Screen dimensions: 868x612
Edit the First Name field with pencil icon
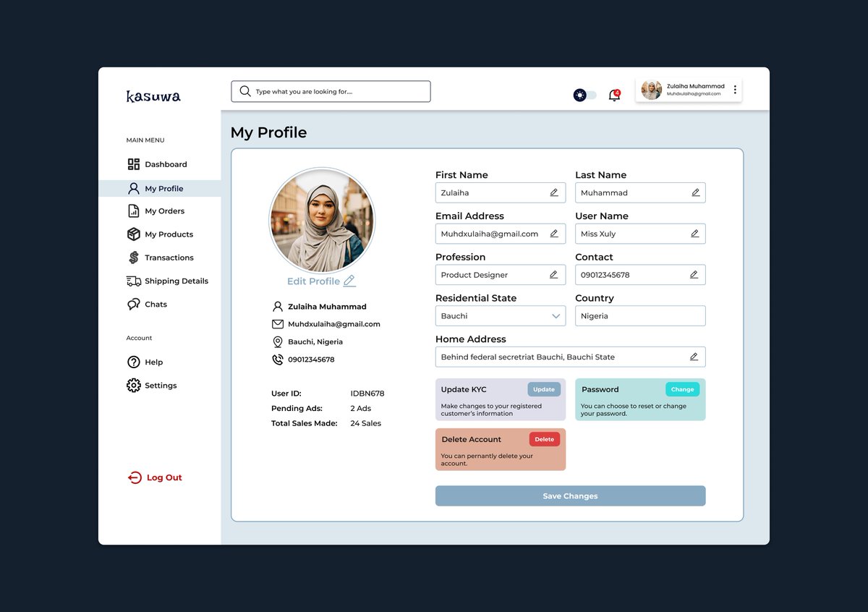[x=554, y=192]
